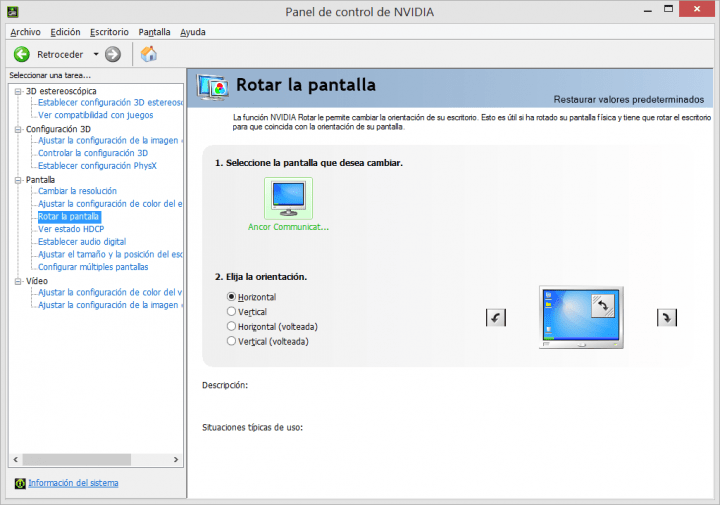The height and width of the screenshot is (505, 720).
Task: Click the Configuración 3D category label
Action: point(58,129)
